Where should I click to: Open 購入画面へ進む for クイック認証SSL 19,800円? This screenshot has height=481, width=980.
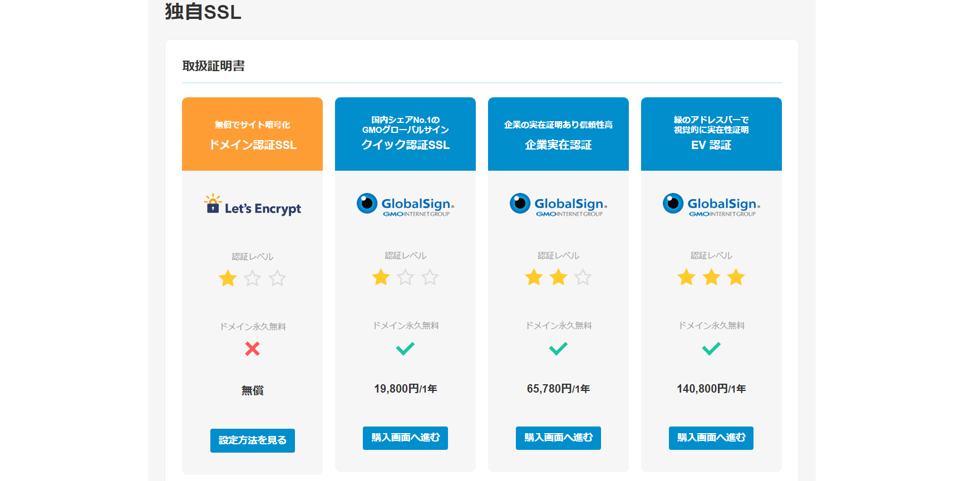[x=405, y=438]
